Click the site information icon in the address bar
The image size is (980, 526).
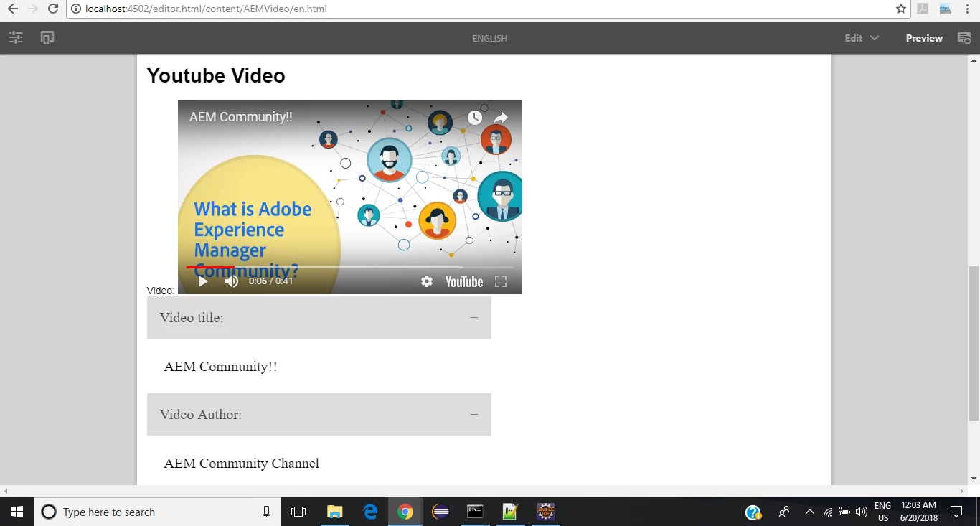tap(77, 9)
